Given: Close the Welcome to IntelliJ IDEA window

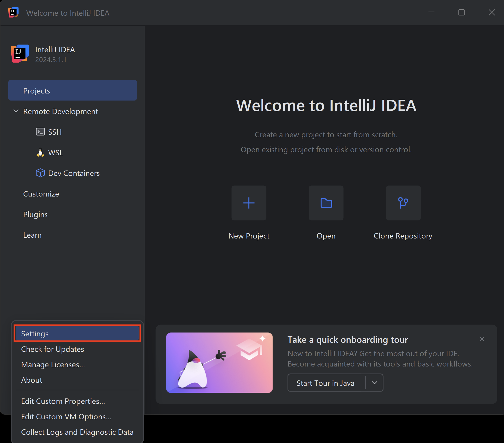Looking at the screenshot, I should 492,12.
